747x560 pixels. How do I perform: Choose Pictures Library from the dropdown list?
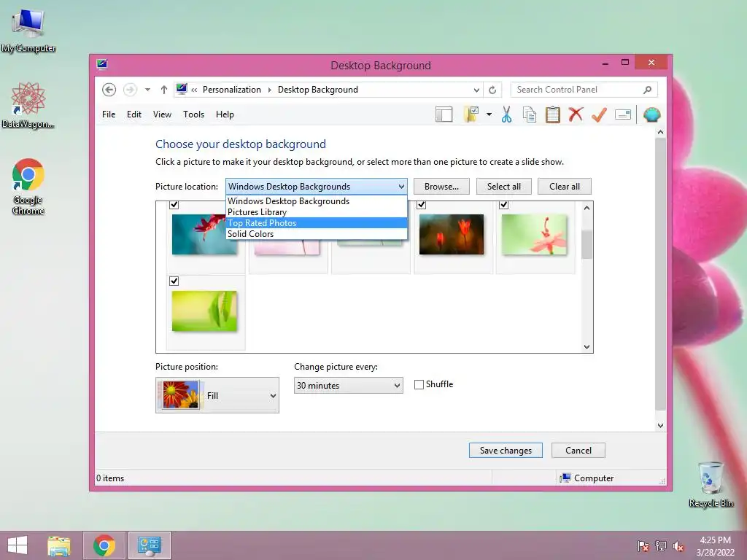click(x=317, y=212)
